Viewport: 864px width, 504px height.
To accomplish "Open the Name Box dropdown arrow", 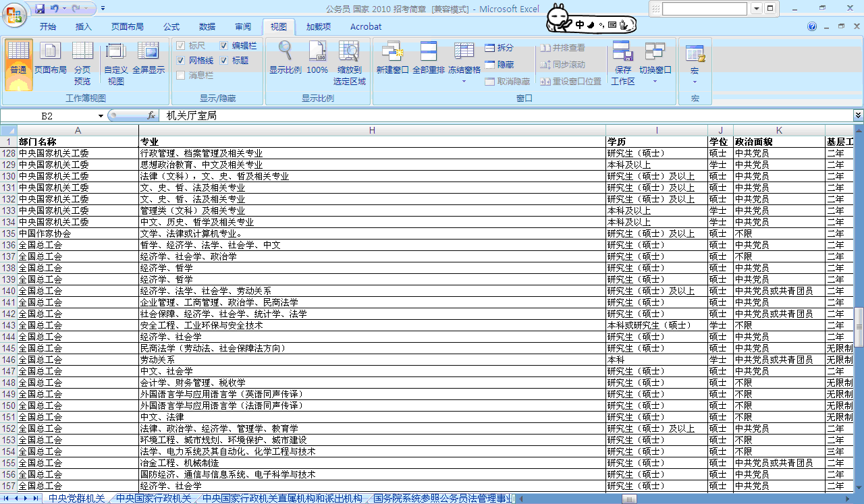I will coord(101,116).
